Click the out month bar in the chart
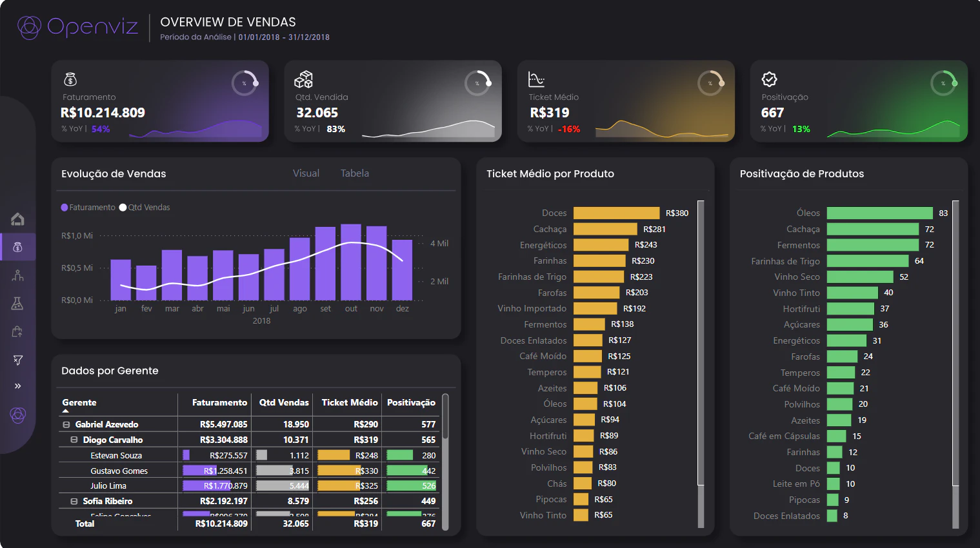 (x=351, y=262)
